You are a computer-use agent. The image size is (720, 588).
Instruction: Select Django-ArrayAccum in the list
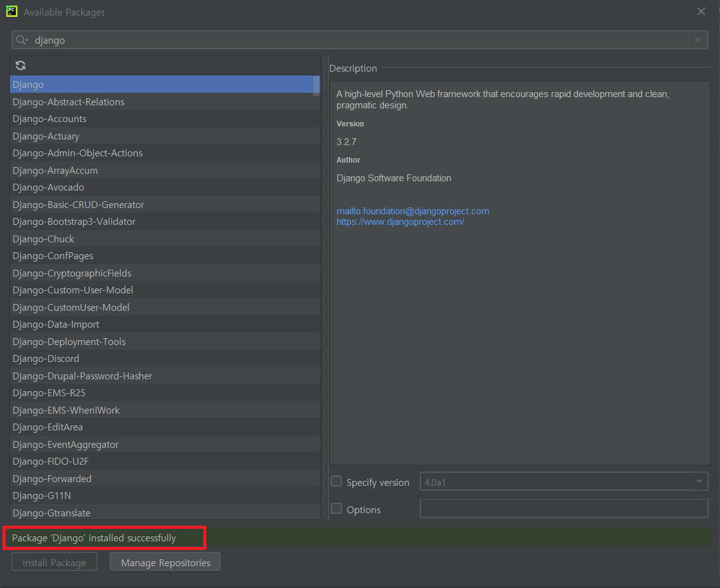[165, 170]
